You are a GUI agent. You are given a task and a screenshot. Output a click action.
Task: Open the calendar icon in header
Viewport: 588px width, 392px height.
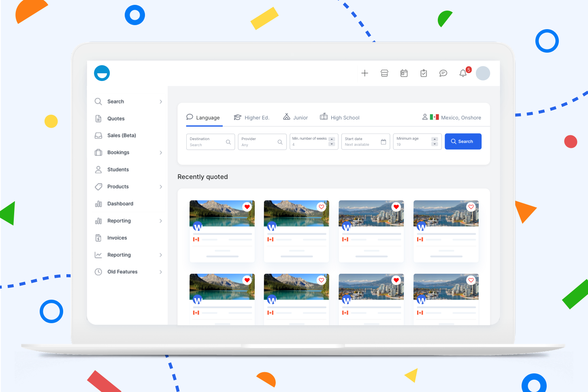click(x=404, y=73)
